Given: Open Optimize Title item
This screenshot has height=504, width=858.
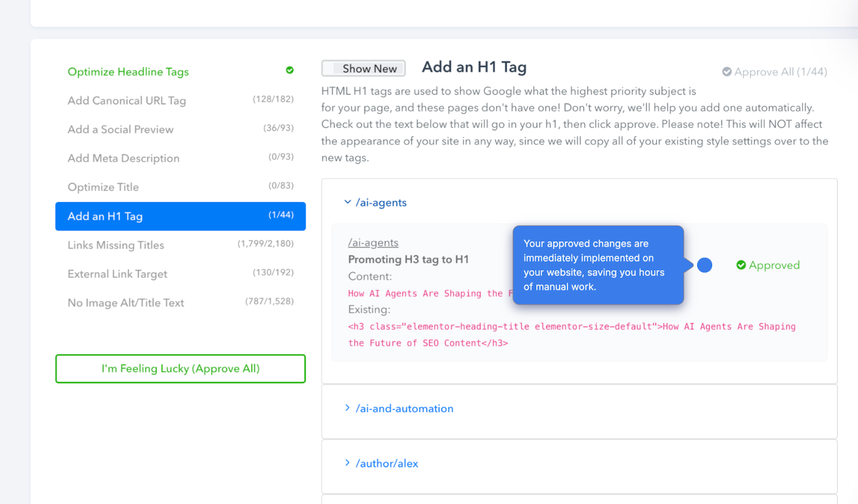Looking at the screenshot, I should click(x=180, y=187).
